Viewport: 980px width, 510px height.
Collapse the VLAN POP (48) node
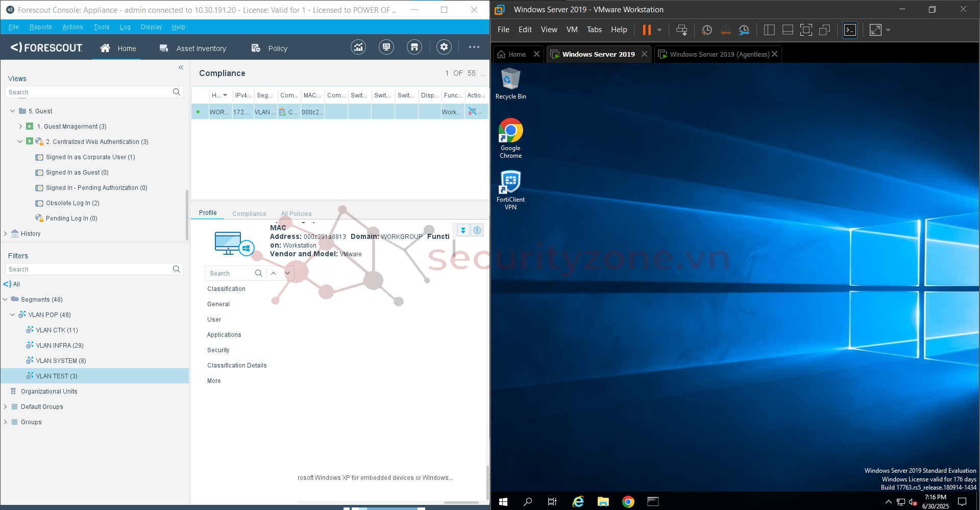[x=13, y=314]
